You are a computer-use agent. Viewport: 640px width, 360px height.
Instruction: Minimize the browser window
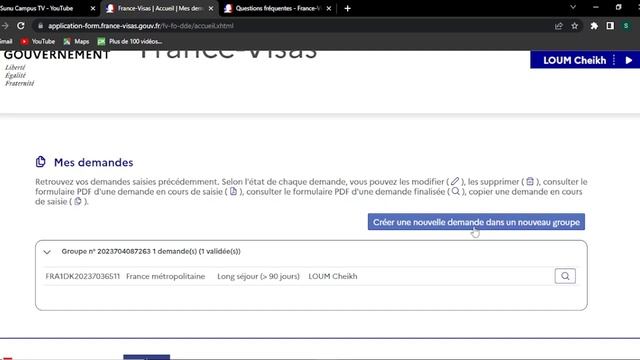click(x=596, y=7)
